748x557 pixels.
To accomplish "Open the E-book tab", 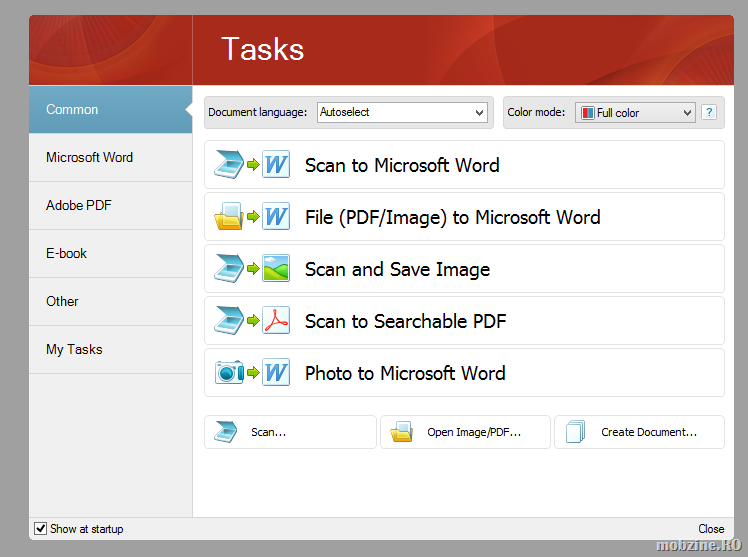I will coord(66,253).
